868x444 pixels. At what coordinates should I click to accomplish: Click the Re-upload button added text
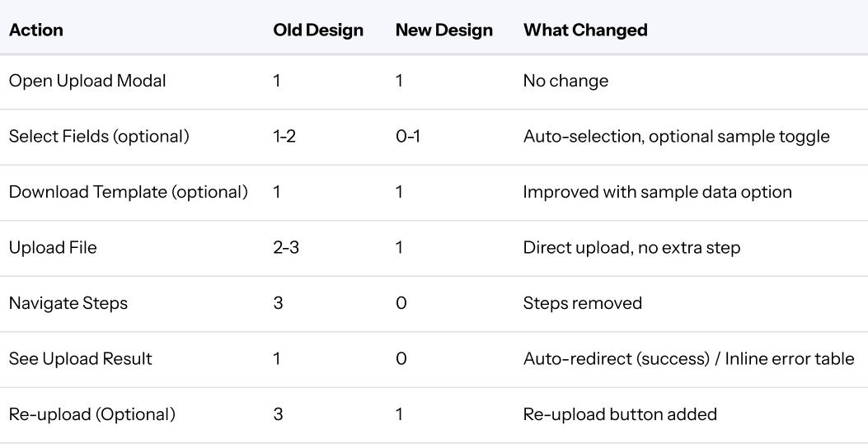(620, 414)
